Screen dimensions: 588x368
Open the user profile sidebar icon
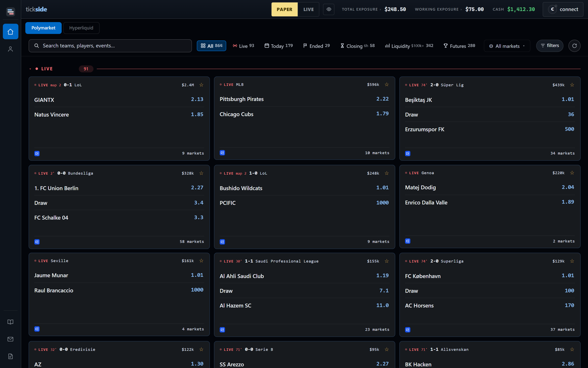click(10, 49)
